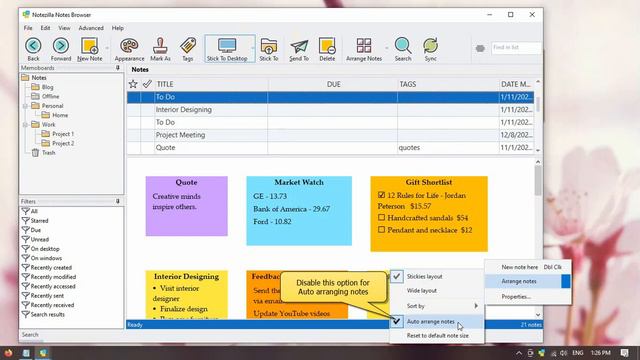Select the Recently created filter
The height and width of the screenshot is (360, 640).
point(47,267)
